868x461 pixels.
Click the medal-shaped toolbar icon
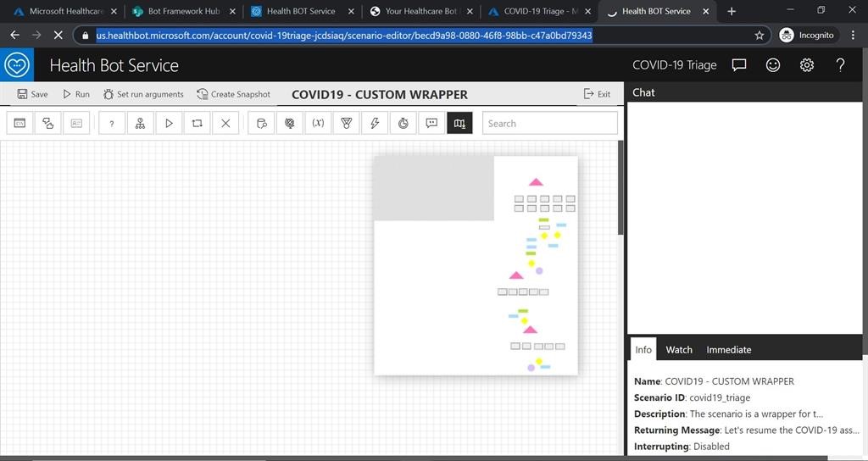point(347,124)
